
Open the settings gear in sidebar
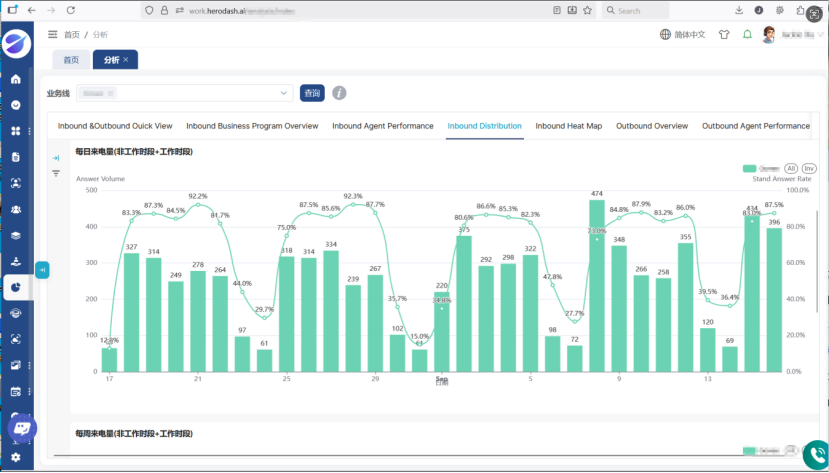pos(16,457)
